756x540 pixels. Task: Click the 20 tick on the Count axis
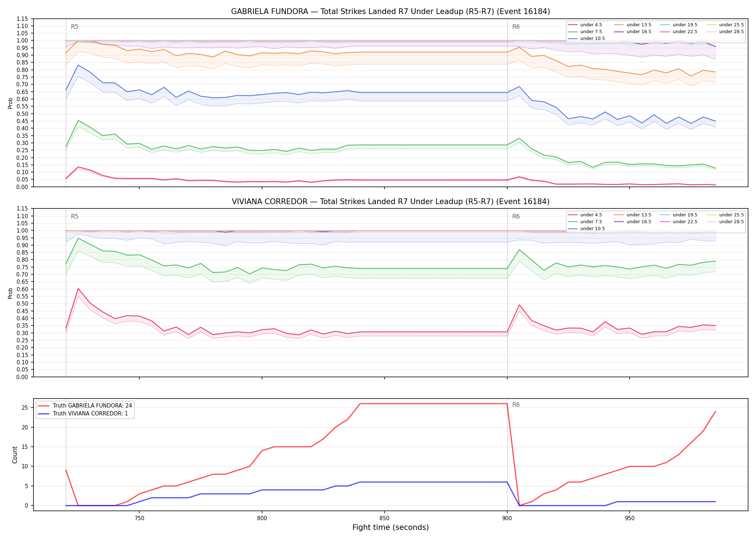[x=24, y=428]
